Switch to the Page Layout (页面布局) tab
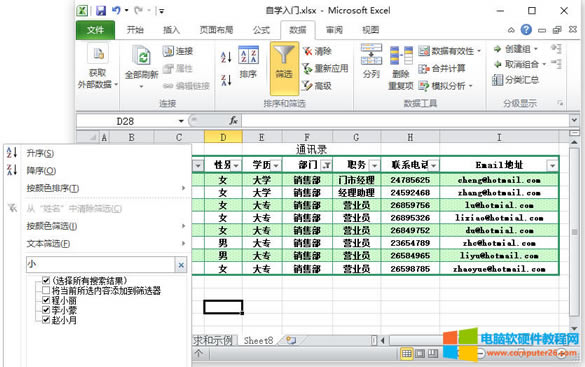 [216, 30]
